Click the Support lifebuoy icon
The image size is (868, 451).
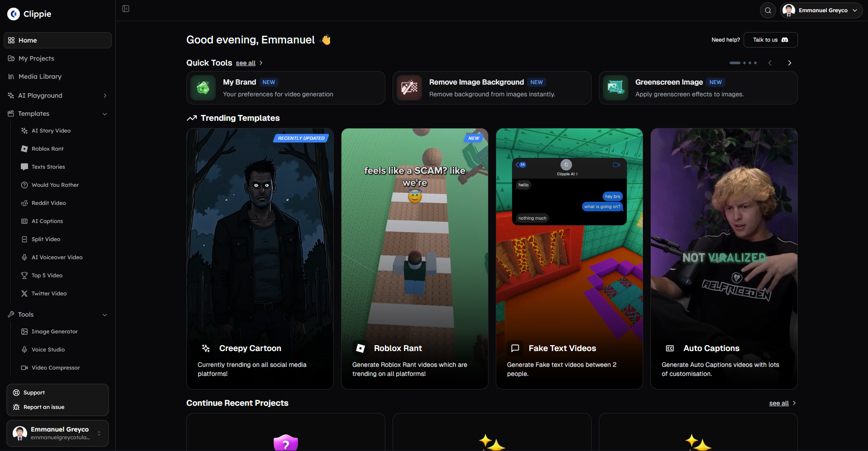(x=16, y=393)
